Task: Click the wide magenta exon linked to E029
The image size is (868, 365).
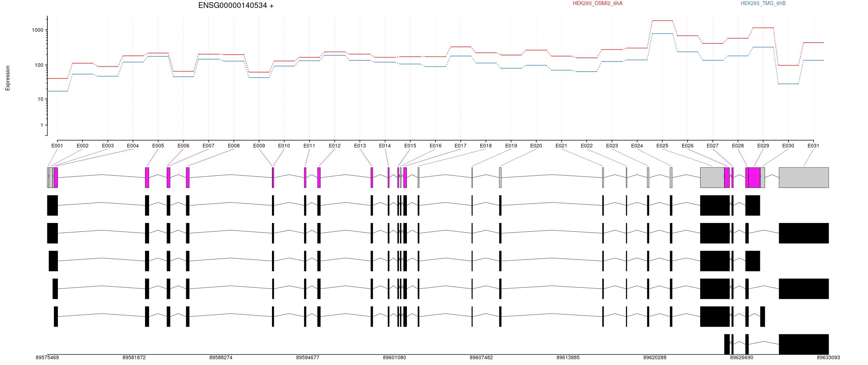Action: [x=754, y=177]
